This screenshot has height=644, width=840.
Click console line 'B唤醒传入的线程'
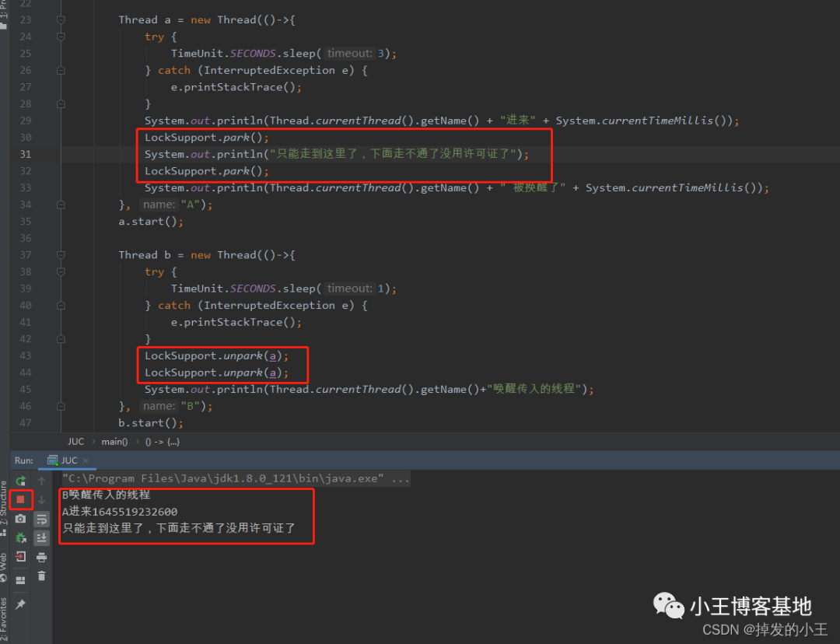pos(106,495)
